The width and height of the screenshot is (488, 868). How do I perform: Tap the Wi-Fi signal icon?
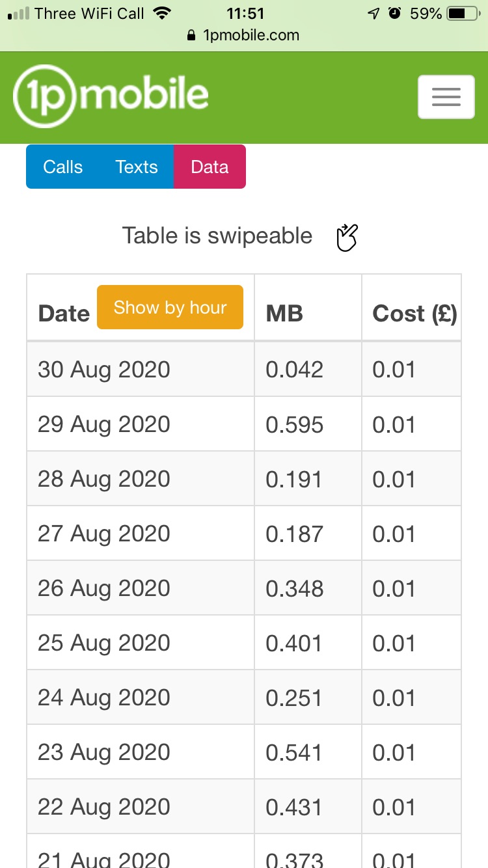[x=163, y=14]
